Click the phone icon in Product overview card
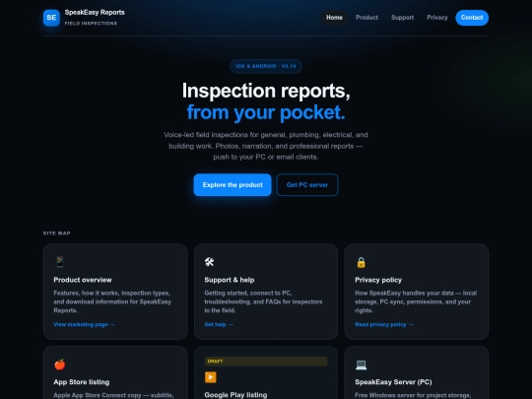The height and width of the screenshot is (399, 532). (60, 262)
